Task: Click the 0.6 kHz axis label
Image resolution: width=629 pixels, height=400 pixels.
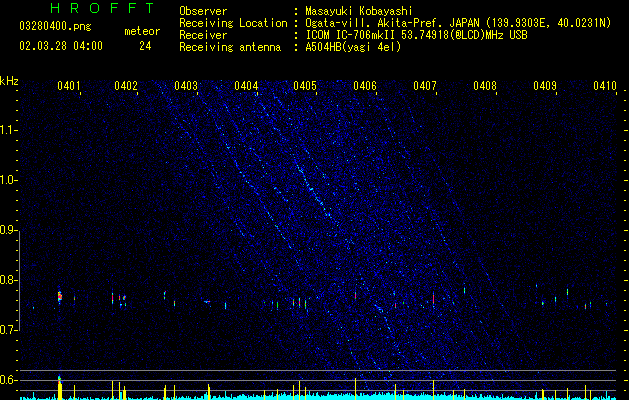Action: coord(8,380)
